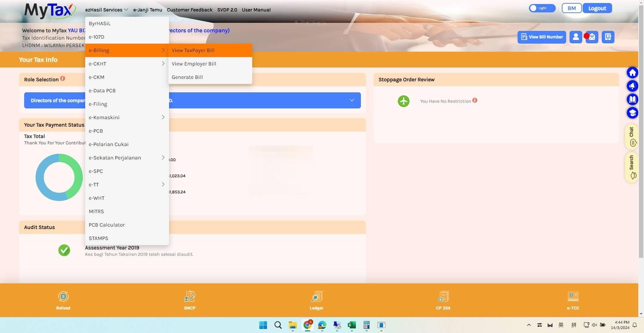Open PCB Calculator menu entry

point(127,225)
